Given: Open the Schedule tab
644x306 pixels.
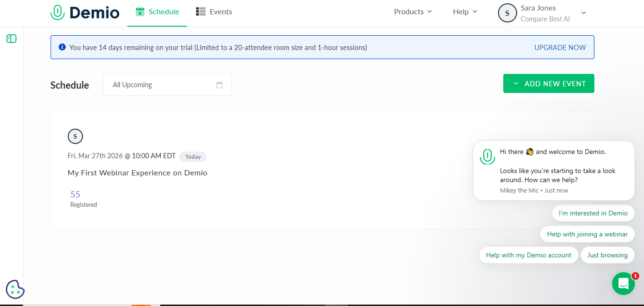Looking at the screenshot, I should [157, 12].
